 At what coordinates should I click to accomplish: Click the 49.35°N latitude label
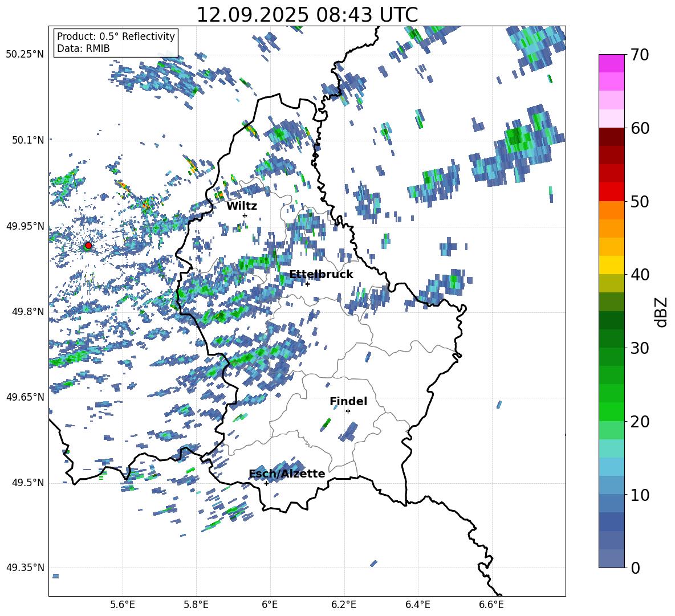point(25,568)
